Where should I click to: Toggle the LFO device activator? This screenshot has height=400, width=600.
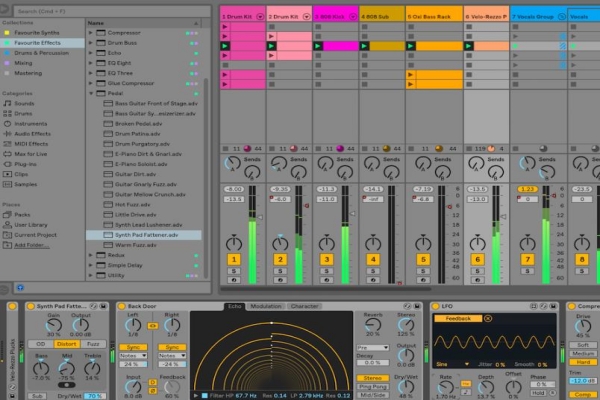click(435, 306)
